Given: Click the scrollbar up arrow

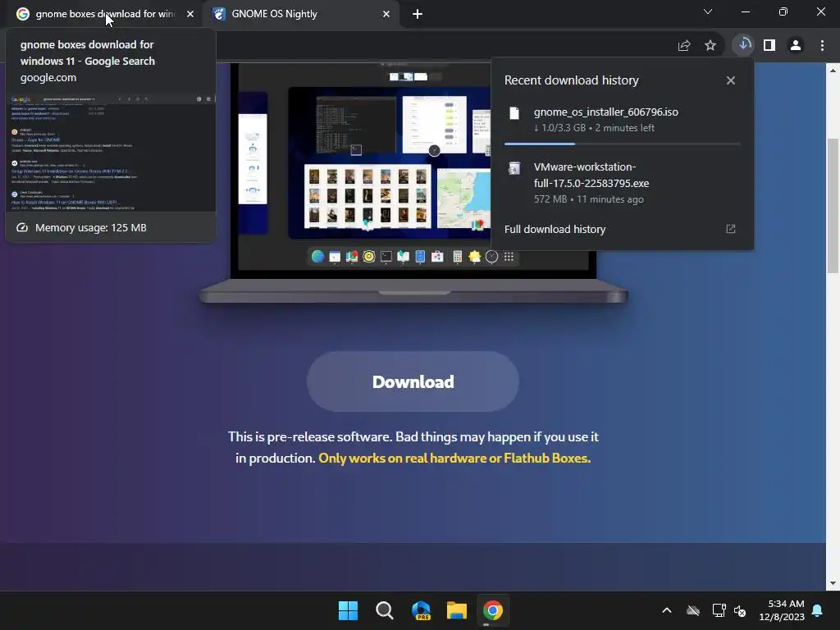Looking at the screenshot, I should 833,70.
